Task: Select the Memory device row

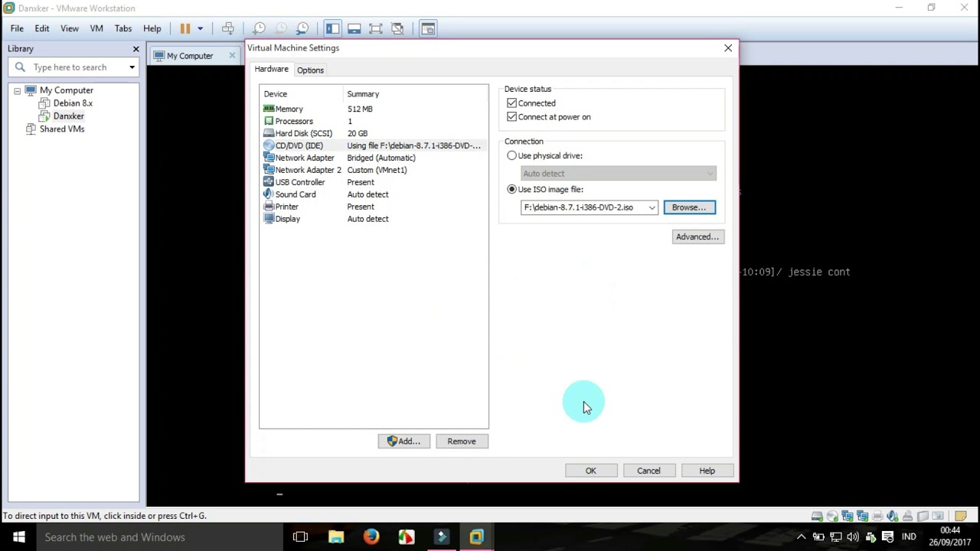Action: click(374, 109)
